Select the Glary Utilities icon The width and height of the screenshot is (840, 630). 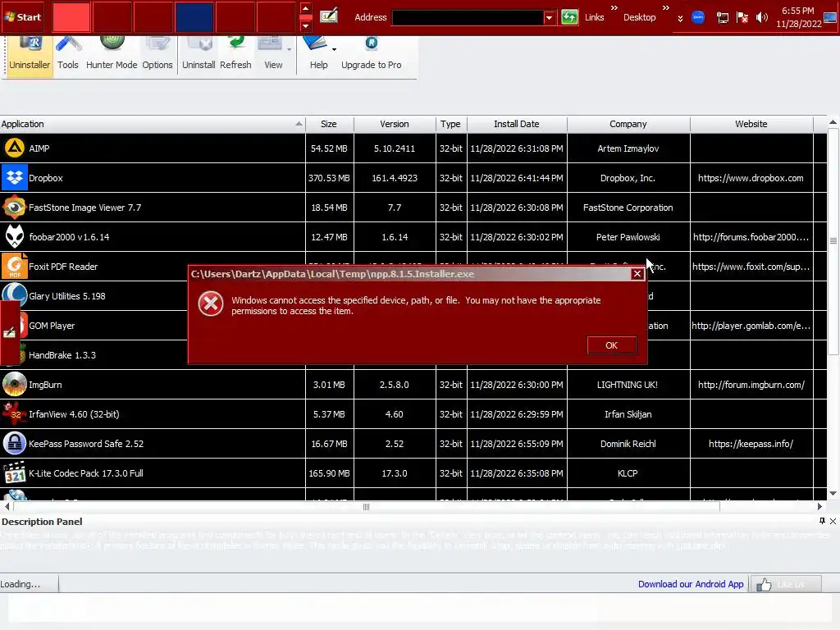[15, 295]
